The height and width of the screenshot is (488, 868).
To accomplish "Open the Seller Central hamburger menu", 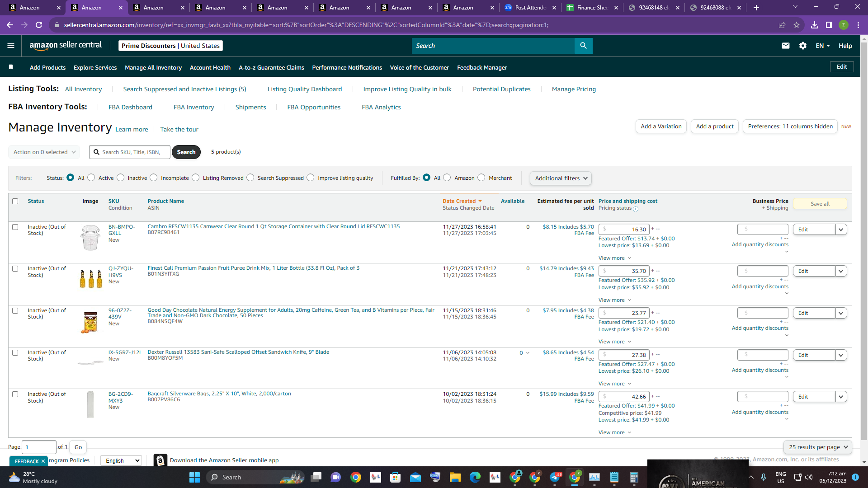I will click(x=11, y=46).
